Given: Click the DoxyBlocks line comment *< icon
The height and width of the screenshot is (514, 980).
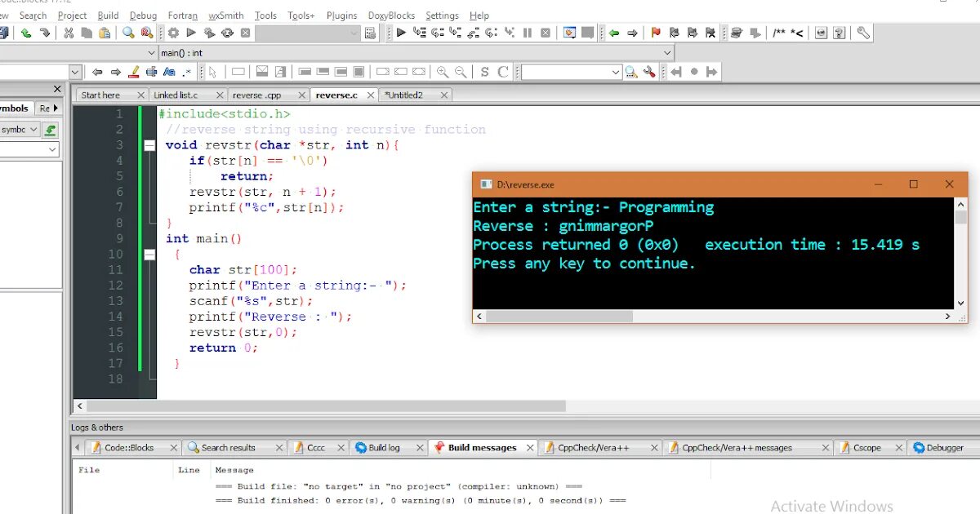Looking at the screenshot, I should (x=796, y=33).
